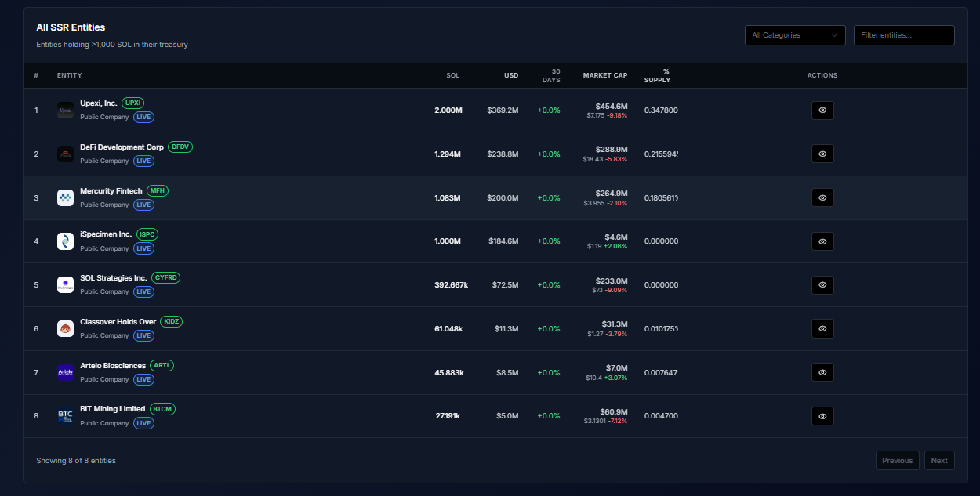This screenshot has height=496, width=980.
Task: Click the BIT Mining Limited logo
Action: pos(65,416)
